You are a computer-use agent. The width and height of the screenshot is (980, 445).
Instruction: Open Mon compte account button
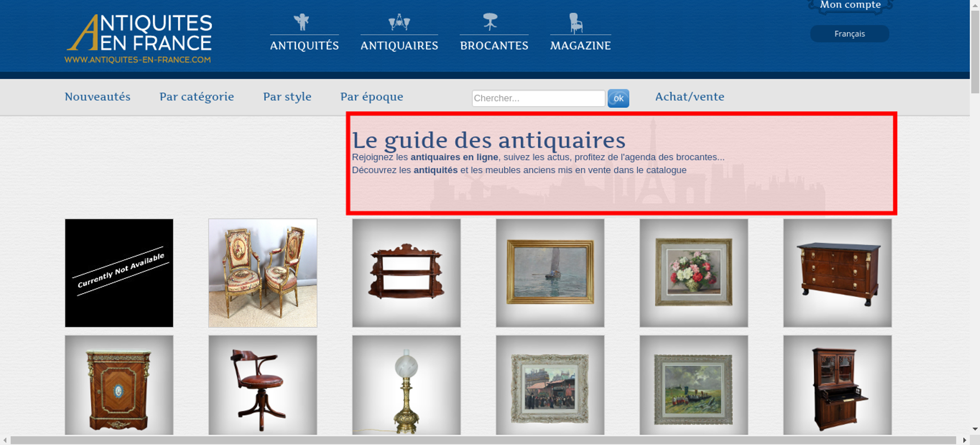850,5
